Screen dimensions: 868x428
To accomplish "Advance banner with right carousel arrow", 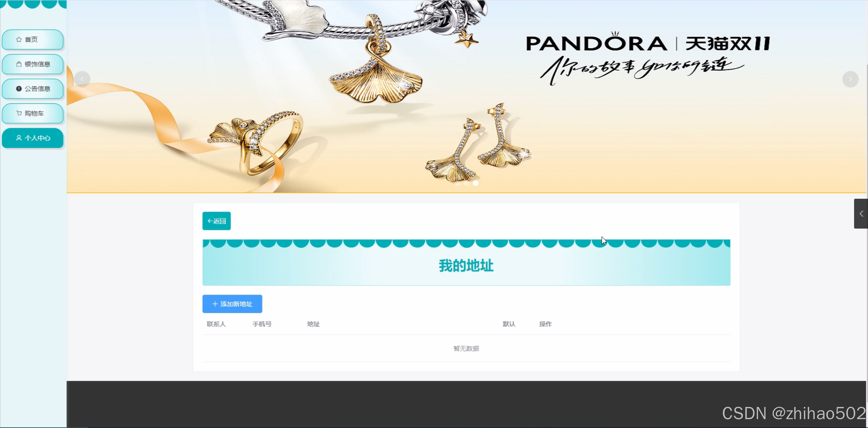I will coord(850,79).
